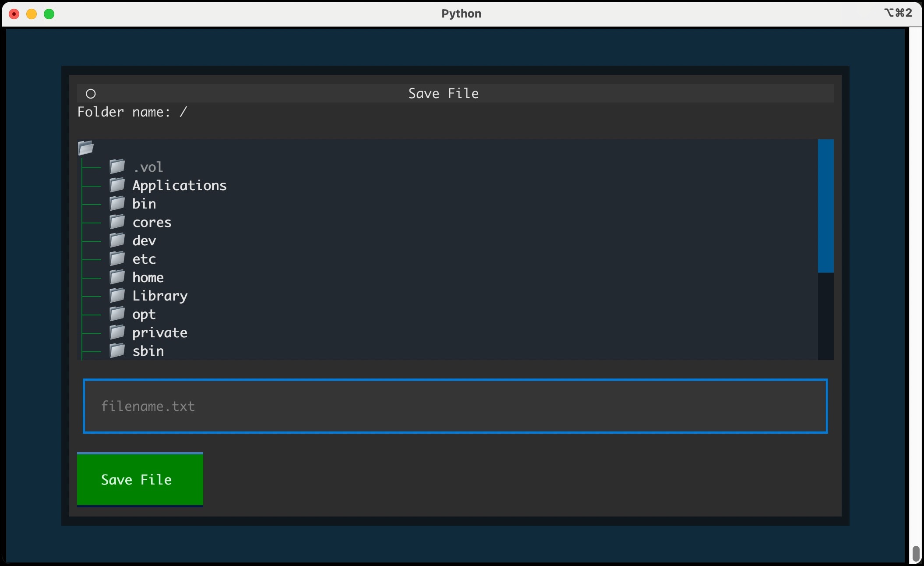Select the Applications folder icon
Screen dimensions: 924x566
pos(117,185)
